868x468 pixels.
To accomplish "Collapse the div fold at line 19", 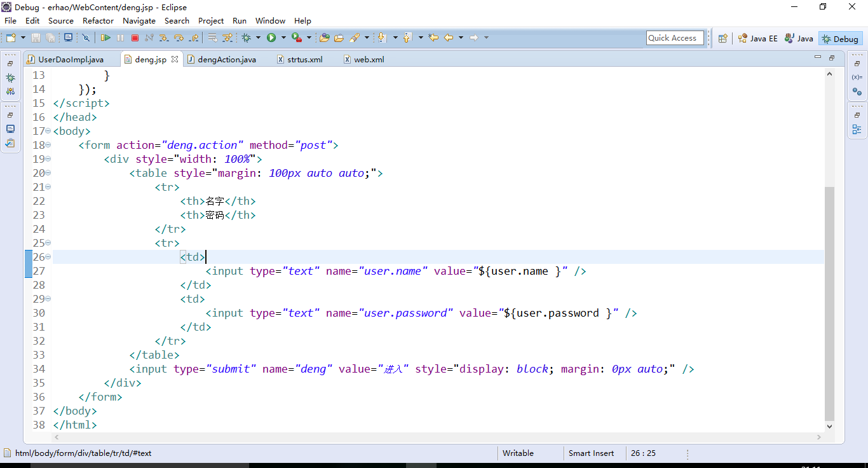I will click(48, 159).
